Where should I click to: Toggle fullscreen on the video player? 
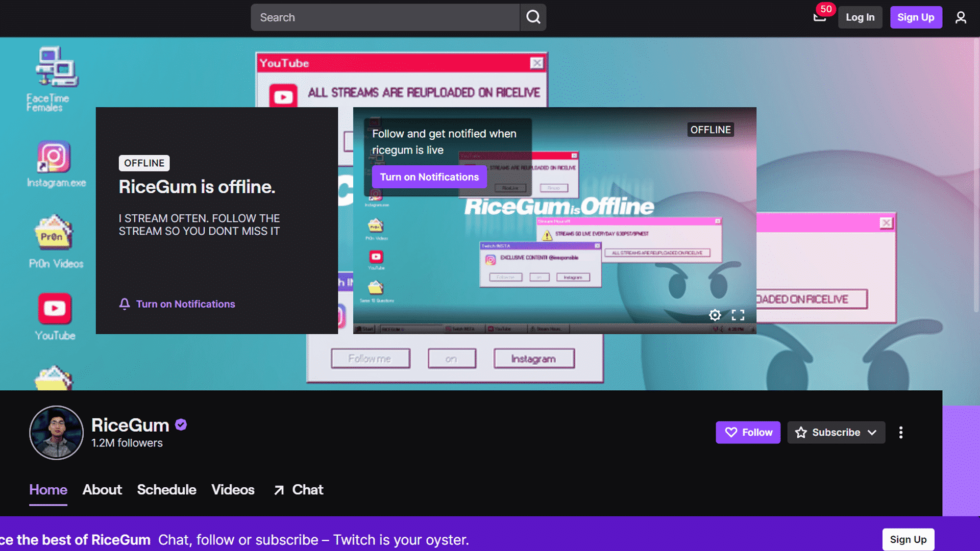[738, 315]
